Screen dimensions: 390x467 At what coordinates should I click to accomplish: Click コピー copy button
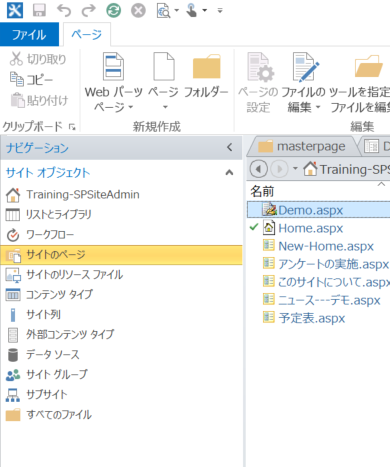tap(31, 79)
